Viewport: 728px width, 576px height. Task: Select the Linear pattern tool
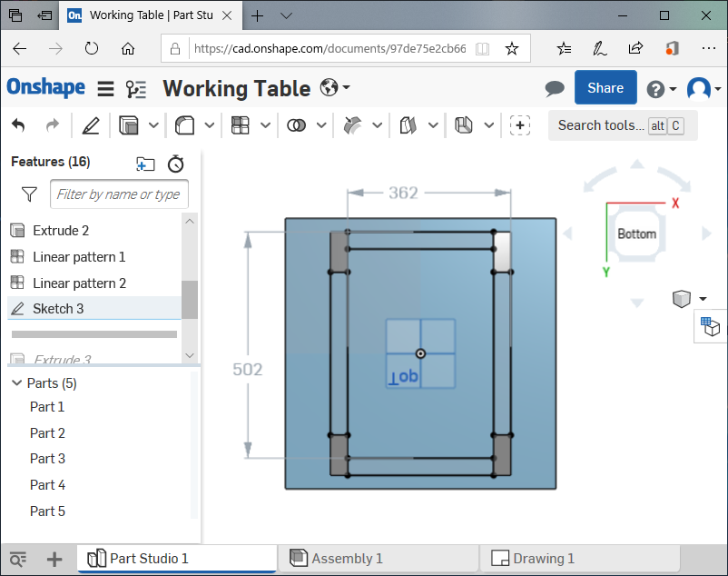(x=240, y=125)
